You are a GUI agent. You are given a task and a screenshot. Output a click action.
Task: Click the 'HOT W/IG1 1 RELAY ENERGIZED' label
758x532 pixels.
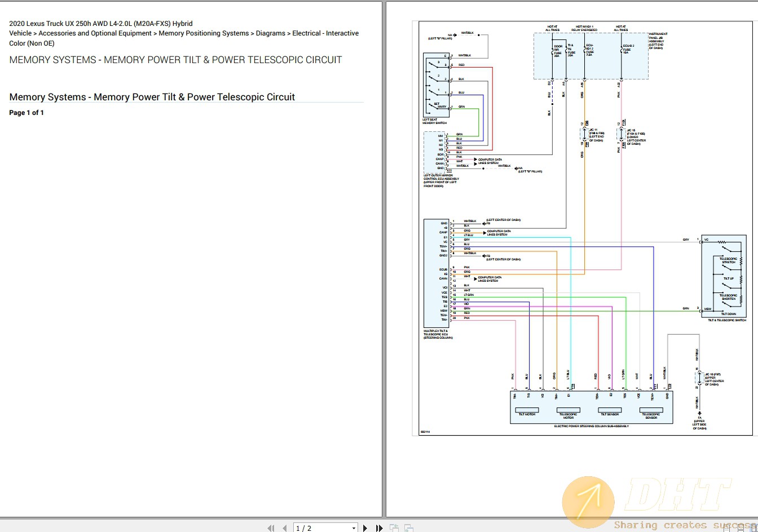[584, 28]
